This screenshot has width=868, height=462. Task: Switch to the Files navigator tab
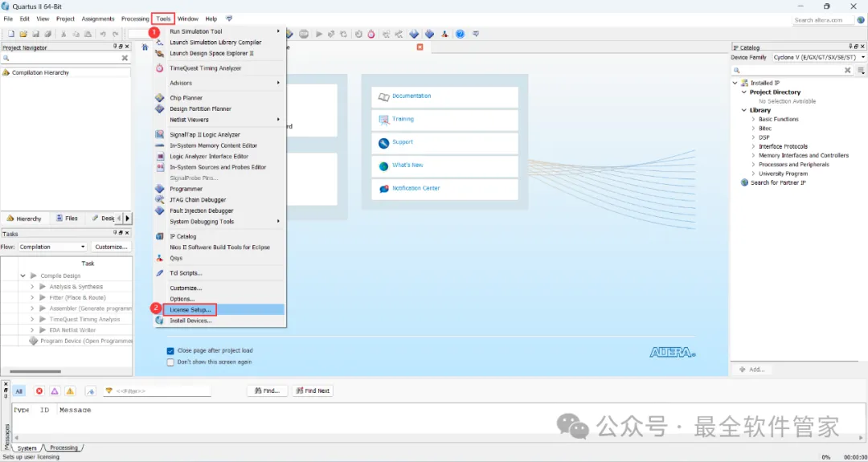pos(67,219)
